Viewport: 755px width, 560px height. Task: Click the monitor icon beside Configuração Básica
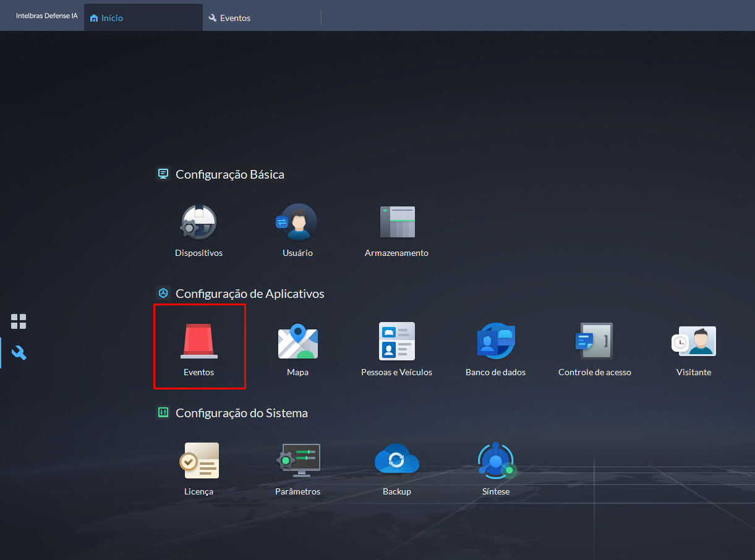163,174
